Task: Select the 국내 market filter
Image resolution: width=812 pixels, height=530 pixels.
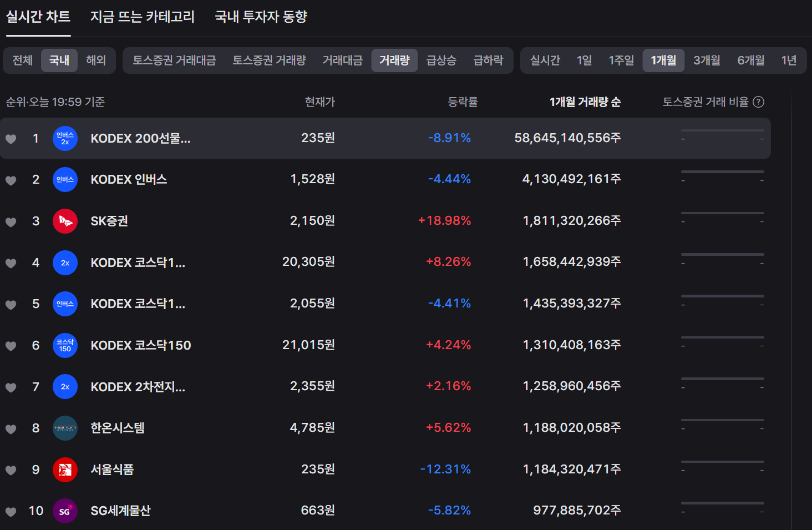Action: (x=59, y=60)
